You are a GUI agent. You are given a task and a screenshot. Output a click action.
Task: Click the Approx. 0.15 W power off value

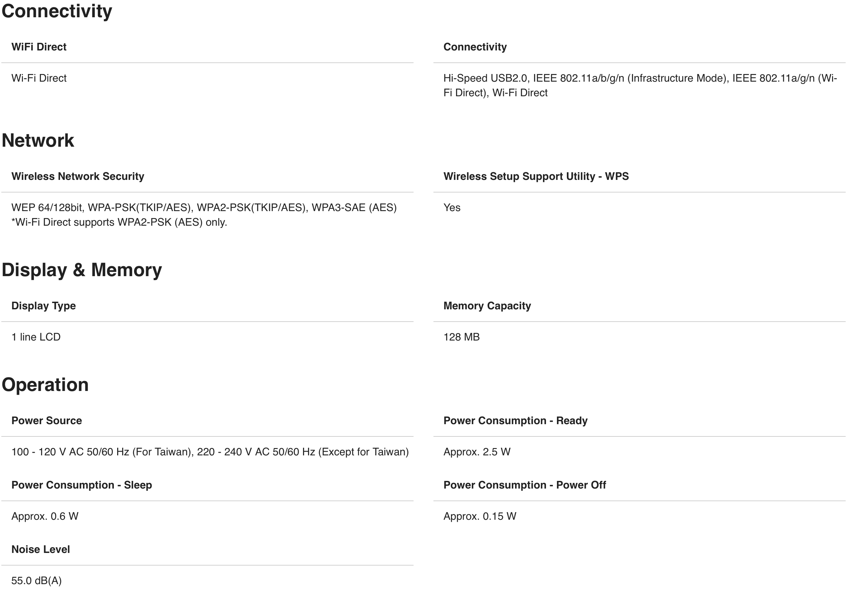[480, 516]
